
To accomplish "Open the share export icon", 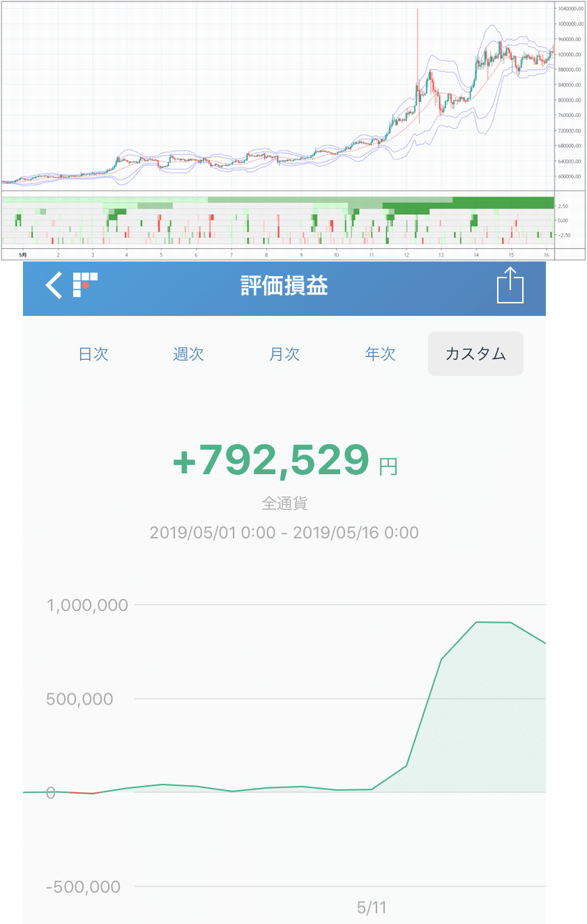I will (510, 285).
